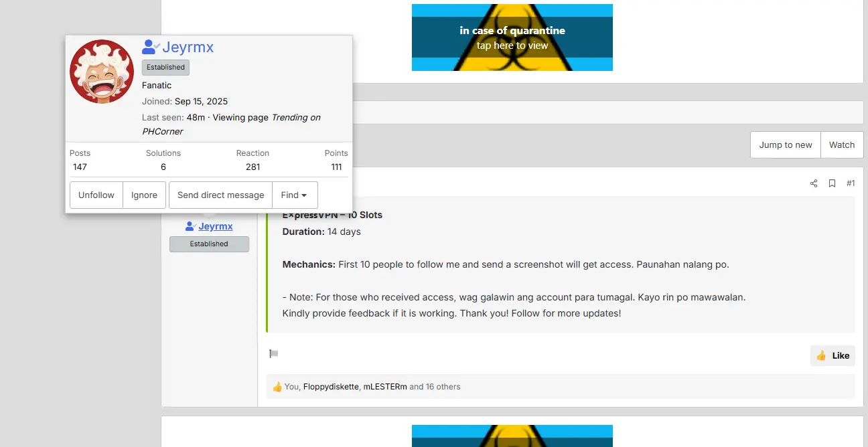Select the Reaction count 281
868x447 pixels.
pos(252,167)
